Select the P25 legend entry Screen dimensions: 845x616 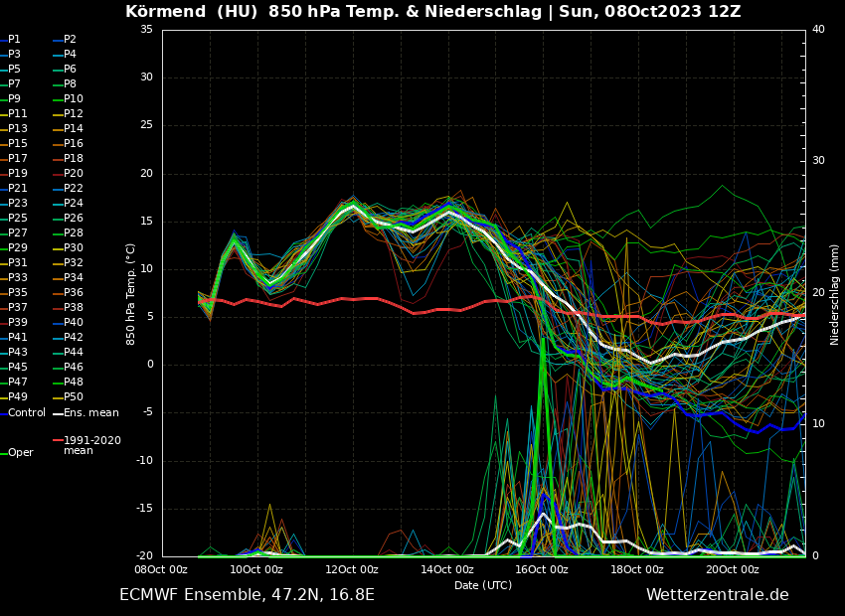pos(18,219)
